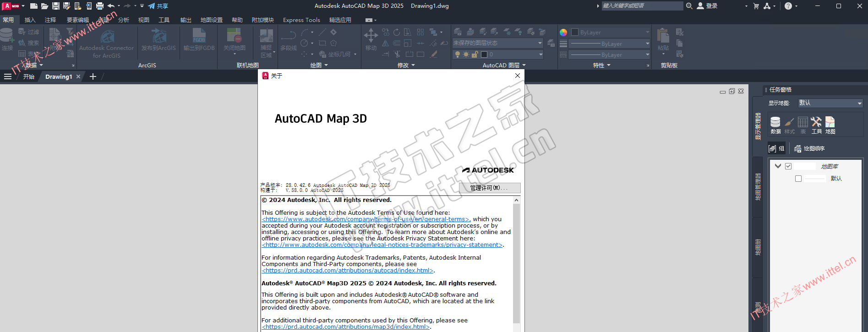Click the 绘图顺序 draw order button
Viewport: 868px width, 332px height.
(809, 148)
